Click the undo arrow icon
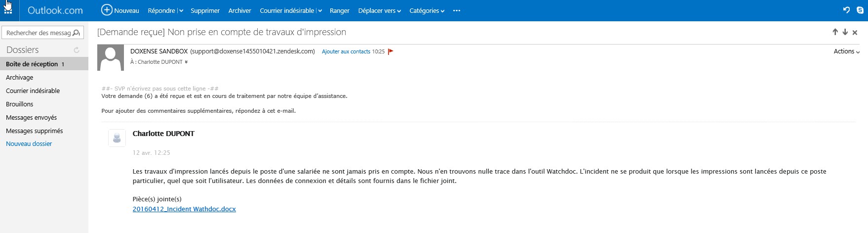This screenshot has height=233, width=868. coord(846,10)
